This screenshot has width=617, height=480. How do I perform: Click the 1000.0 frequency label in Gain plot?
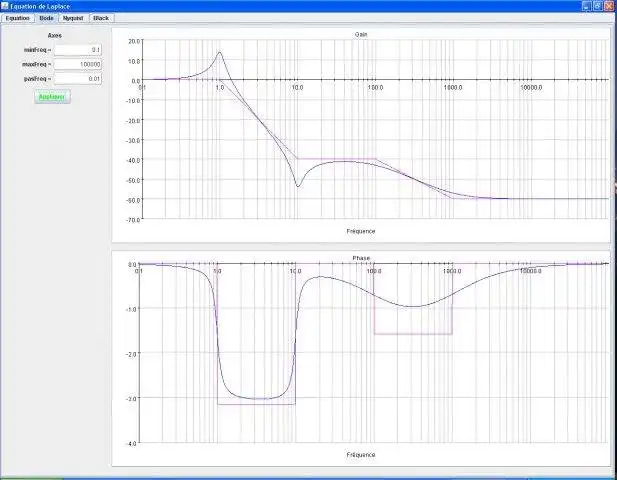(x=453, y=87)
